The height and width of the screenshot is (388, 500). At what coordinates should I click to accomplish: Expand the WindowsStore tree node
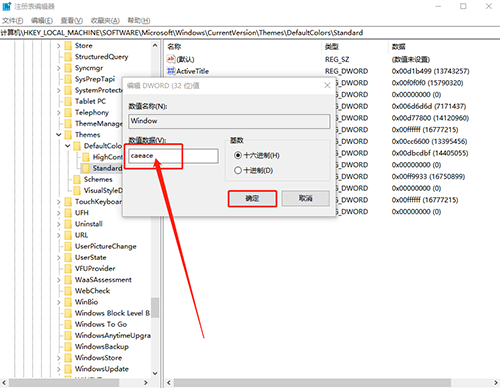pyautogui.click(x=59, y=358)
